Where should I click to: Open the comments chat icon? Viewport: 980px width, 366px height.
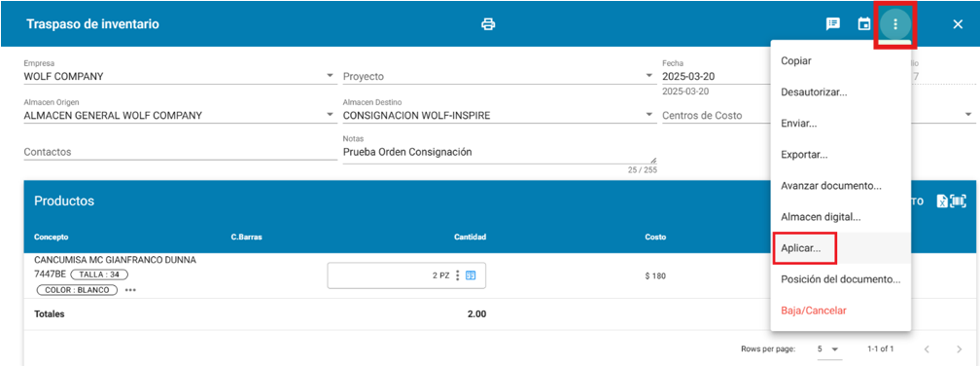pos(832,24)
